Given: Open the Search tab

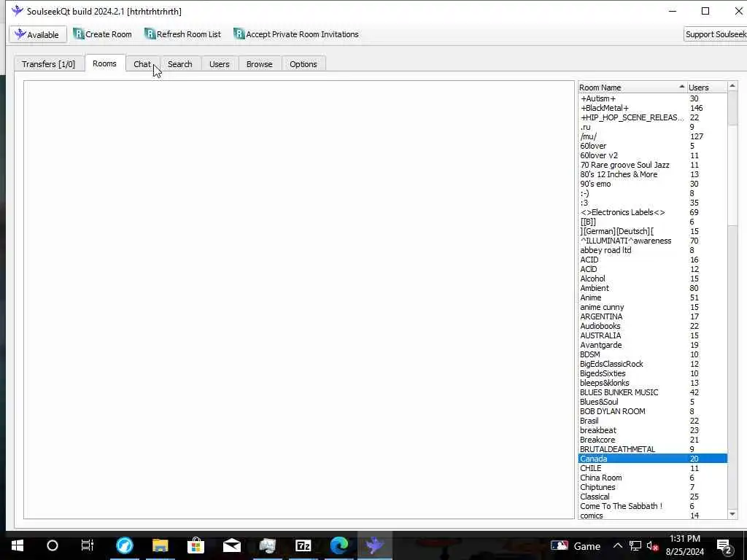Looking at the screenshot, I should coord(180,64).
